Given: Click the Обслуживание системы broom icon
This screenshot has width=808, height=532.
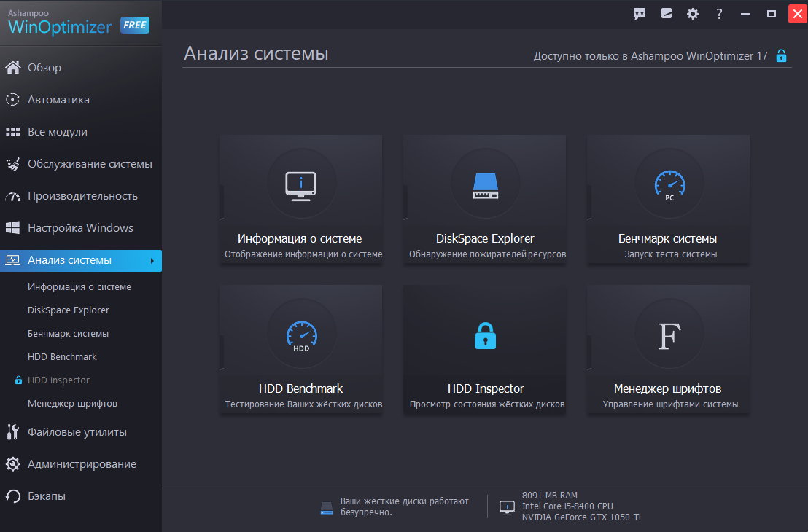Looking at the screenshot, I should (x=13, y=164).
